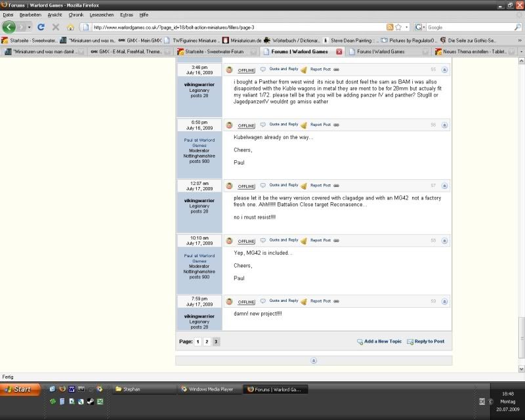
Task: Open the Lesezeichen menu
Action: (x=102, y=14)
